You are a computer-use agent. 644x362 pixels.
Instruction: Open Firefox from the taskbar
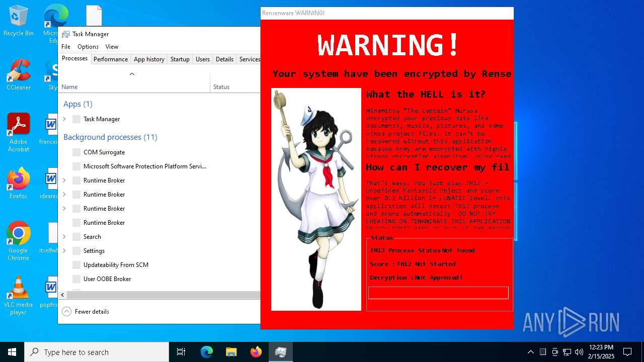[256, 352]
